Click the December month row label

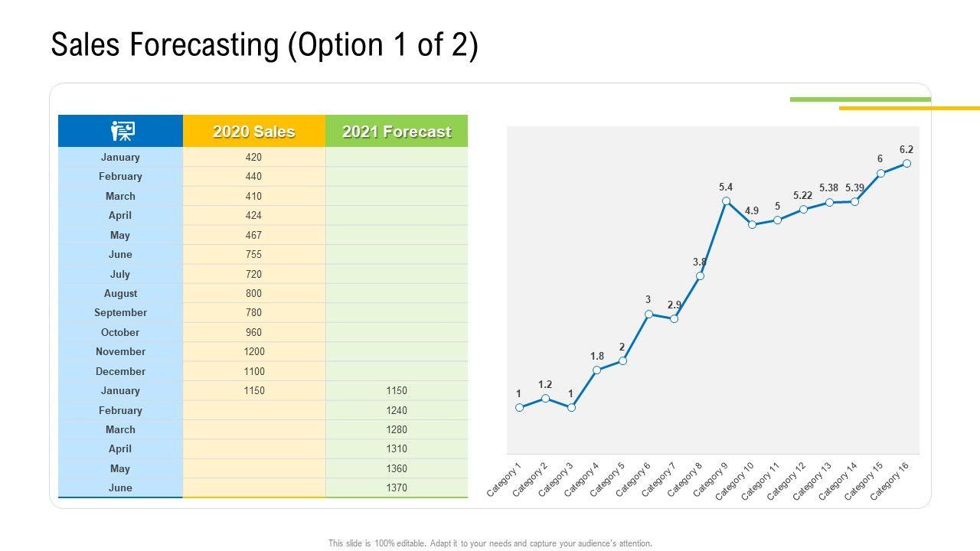[120, 371]
